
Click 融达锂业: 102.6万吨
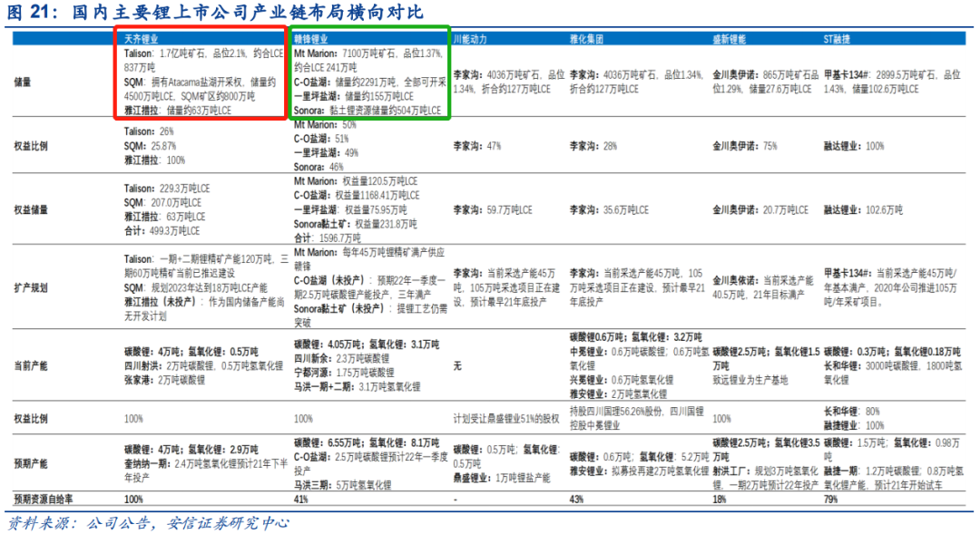tap(863, 209)
